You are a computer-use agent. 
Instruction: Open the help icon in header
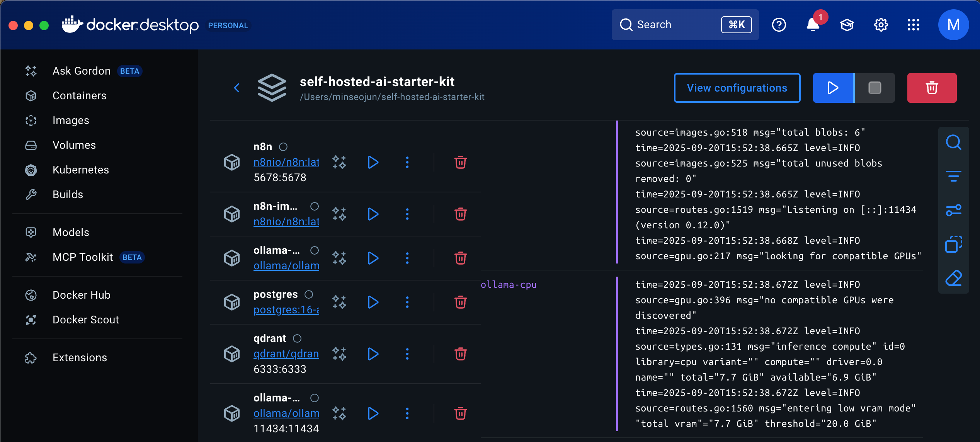779,25
